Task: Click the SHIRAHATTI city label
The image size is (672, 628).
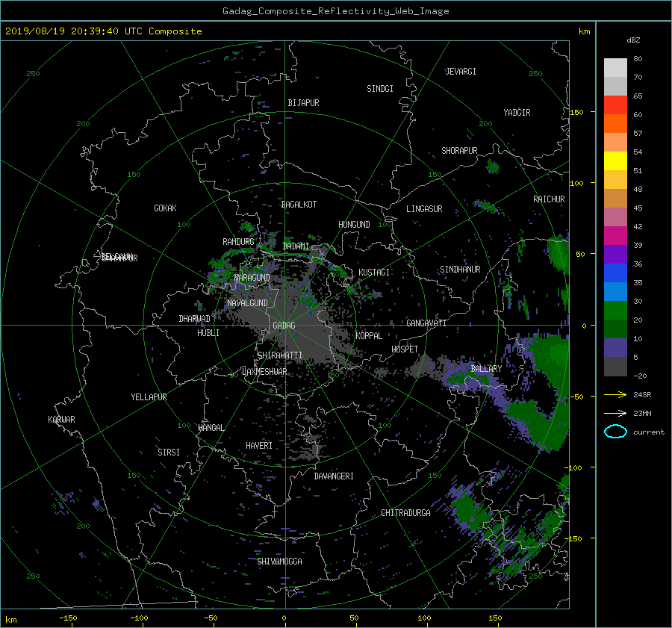Action: (280, 355)
